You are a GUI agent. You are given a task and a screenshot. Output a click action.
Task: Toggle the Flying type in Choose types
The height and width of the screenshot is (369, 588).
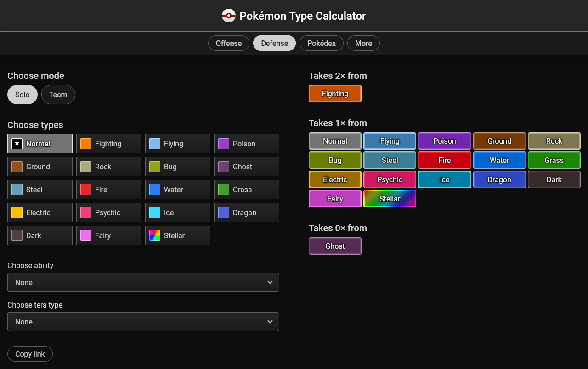(x=178, y=144)
